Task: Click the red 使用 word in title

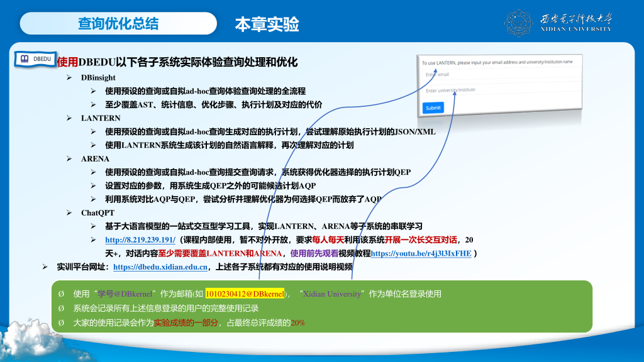Action: click(67, 62)
